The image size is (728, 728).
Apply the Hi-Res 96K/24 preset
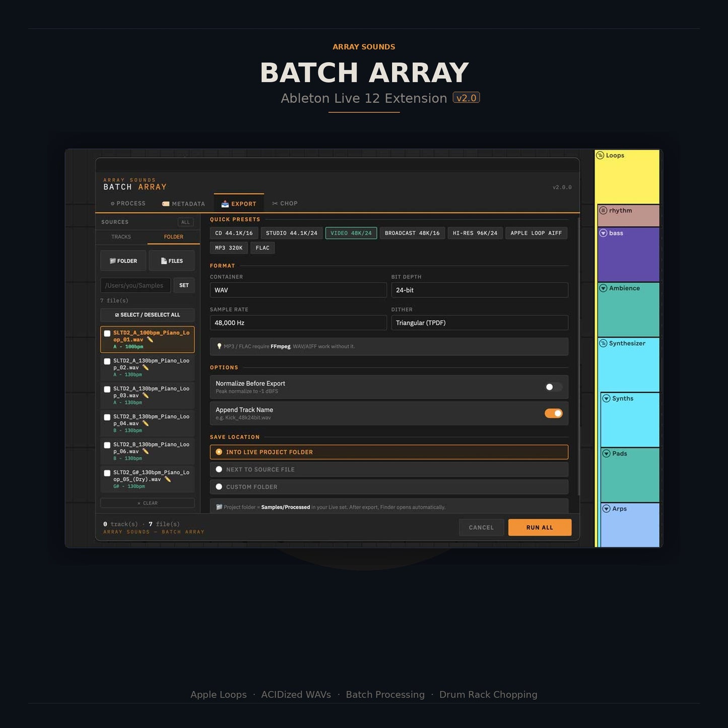coord(475,233)
